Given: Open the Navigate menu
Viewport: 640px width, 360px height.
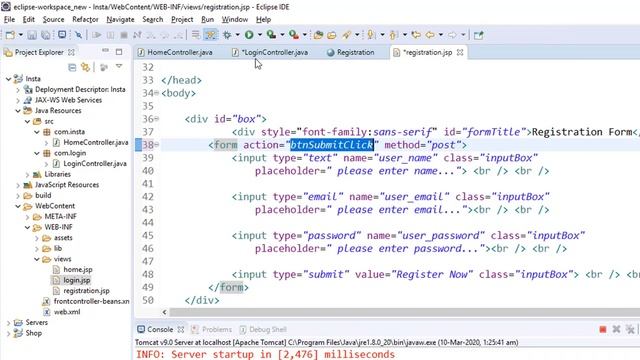Looking at the screenshot, I should [120, 19].
